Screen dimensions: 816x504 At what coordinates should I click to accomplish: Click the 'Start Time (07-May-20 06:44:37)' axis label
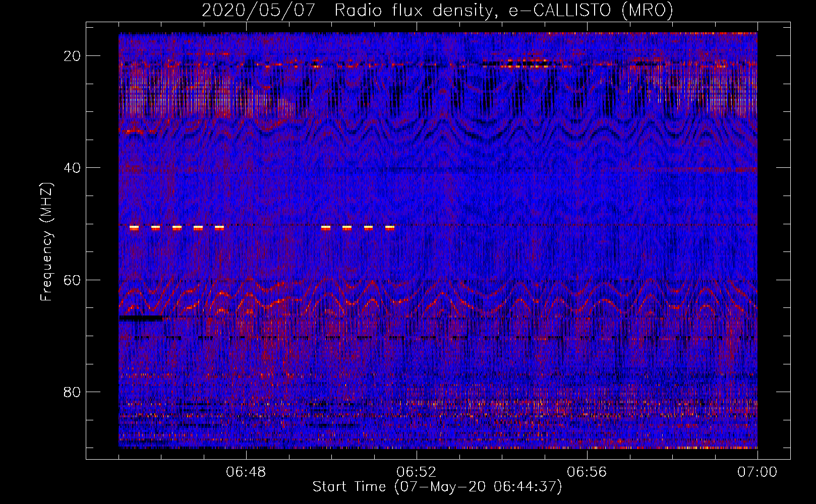[x=437, y=487]
